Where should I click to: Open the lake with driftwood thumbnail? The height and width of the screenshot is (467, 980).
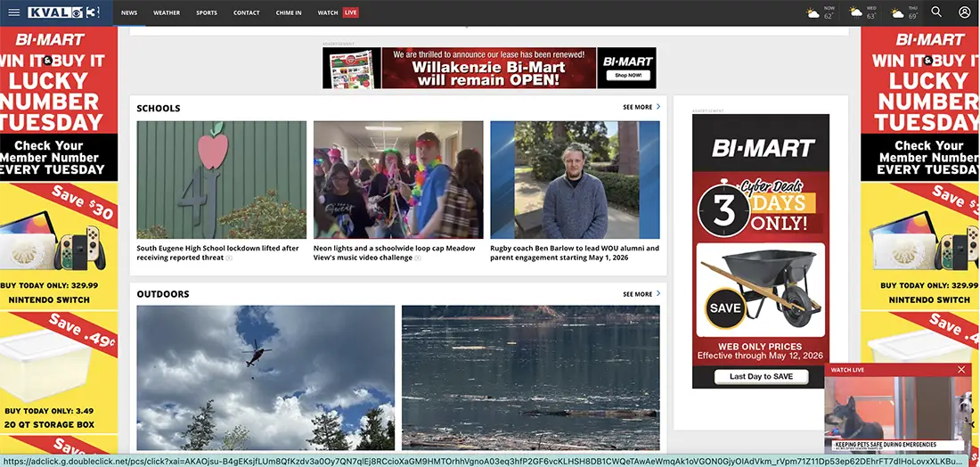click(531, 378)
